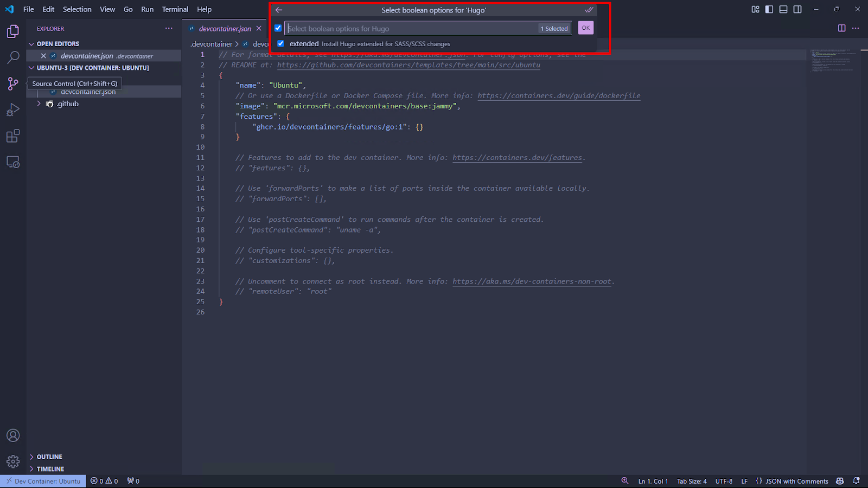Open the Extensions view icon
This screenshot has height=488, width=868.
[x=13, y=136]
